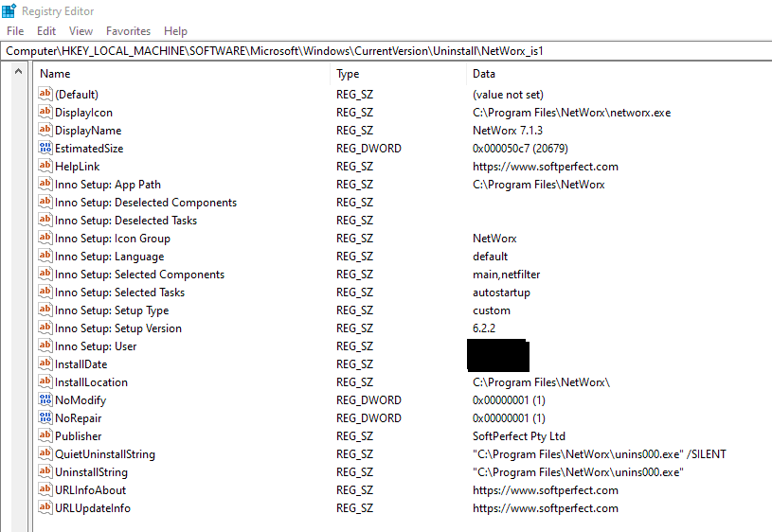Select the NoModify DWORD icon
Screen dimensions: 772x532
click(45, 399)
